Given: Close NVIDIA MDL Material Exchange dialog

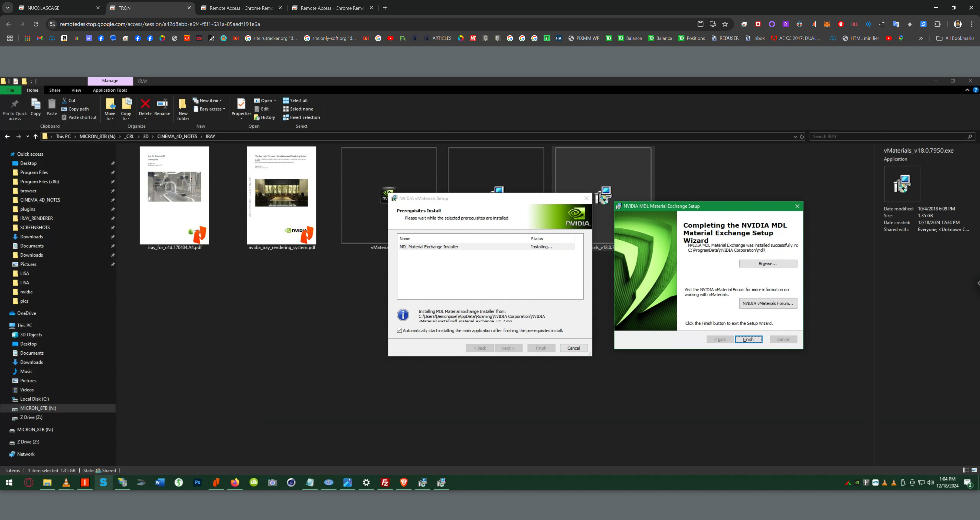Looking at the screenshot, I should (x=797, y=206).
